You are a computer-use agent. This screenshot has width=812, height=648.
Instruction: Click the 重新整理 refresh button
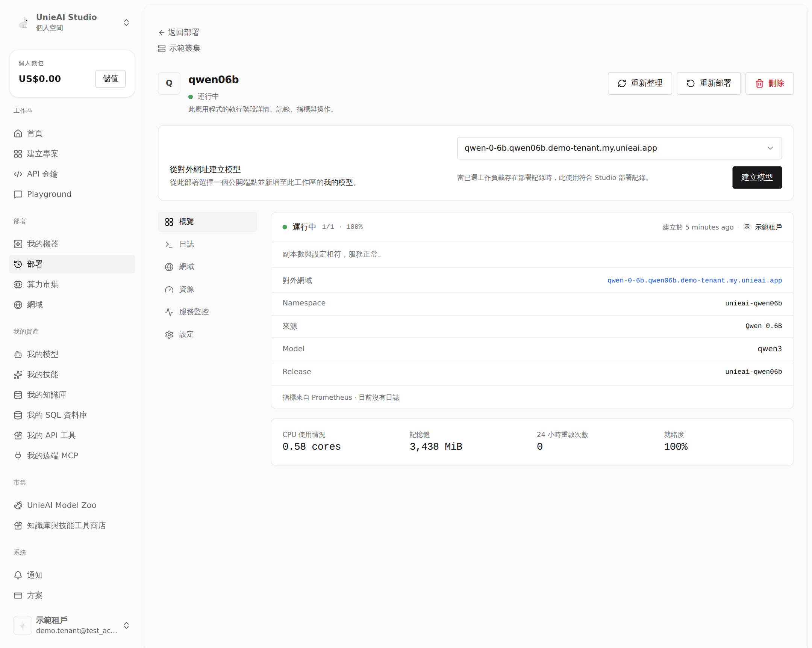pos(639,83)
